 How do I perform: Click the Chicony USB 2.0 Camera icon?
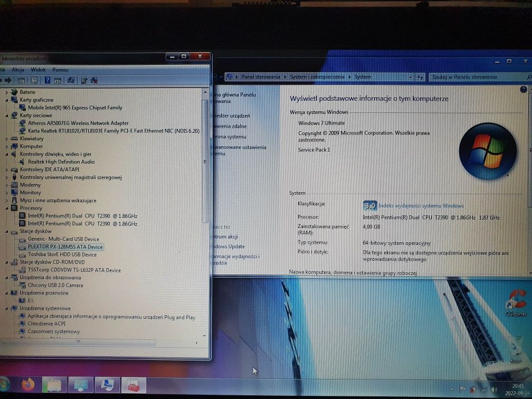(x=22, y=286)
